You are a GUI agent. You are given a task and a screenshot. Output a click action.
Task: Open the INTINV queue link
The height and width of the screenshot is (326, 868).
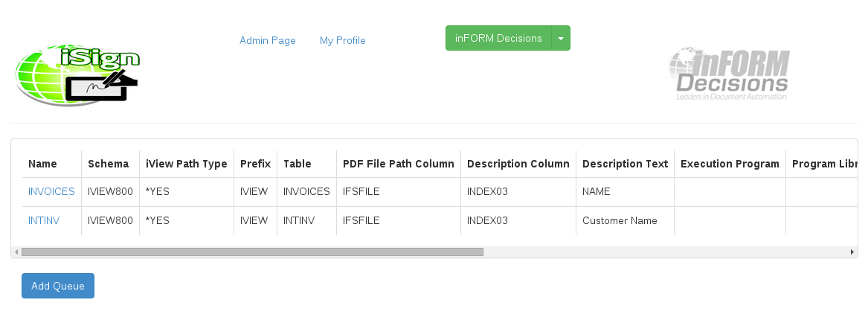pyautogui.click(x=44, y=220)
